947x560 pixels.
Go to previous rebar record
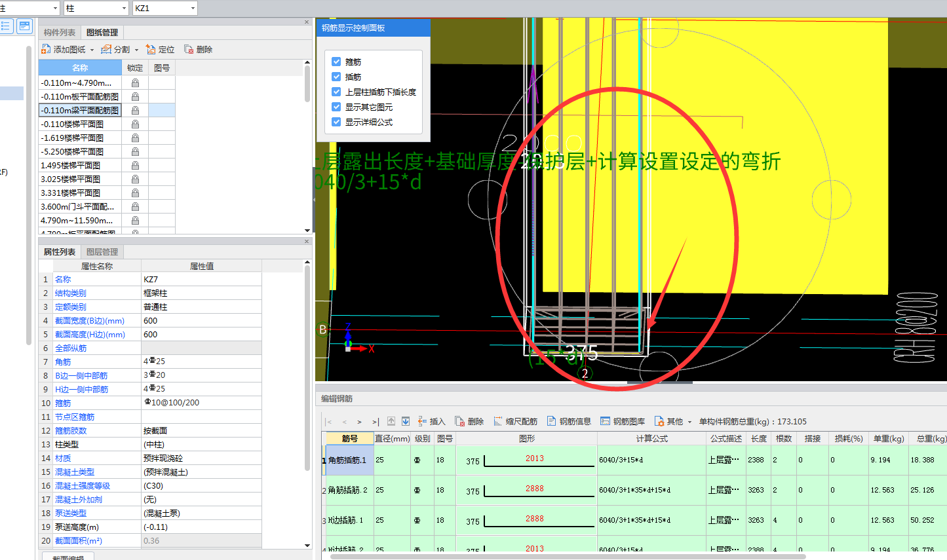(x=344, y=422)
